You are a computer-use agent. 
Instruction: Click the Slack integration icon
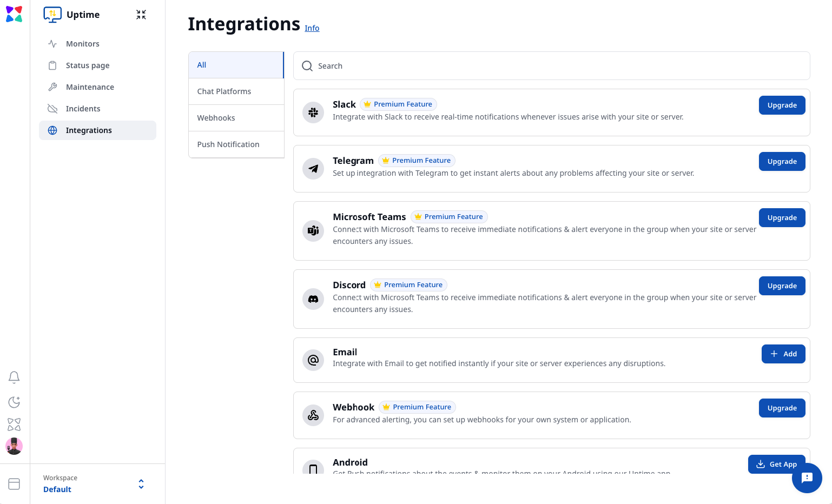[313, 112]
